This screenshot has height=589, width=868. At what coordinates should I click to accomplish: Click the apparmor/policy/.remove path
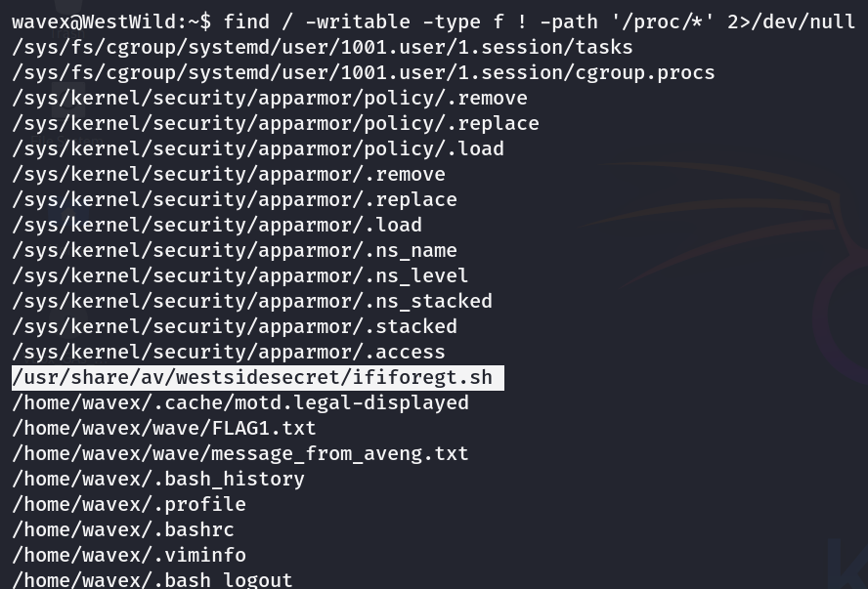pos(270,98)
